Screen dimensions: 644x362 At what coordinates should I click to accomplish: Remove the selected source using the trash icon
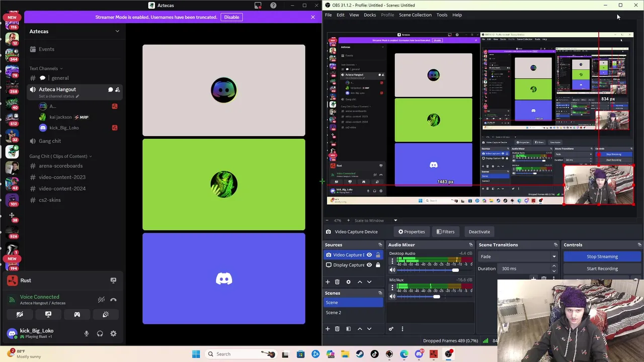coord(337,282)
